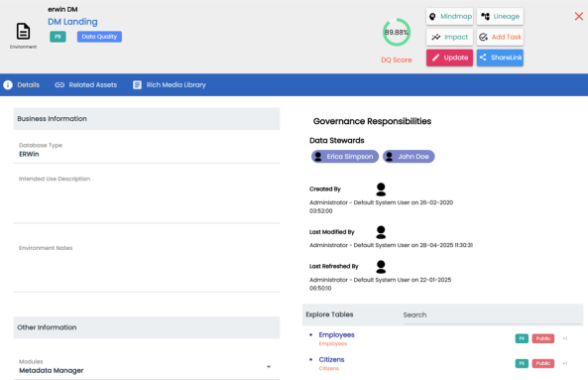Click the PII tag on Citizens row
This screenshot has width=588, height=380.
coord(522,363)
